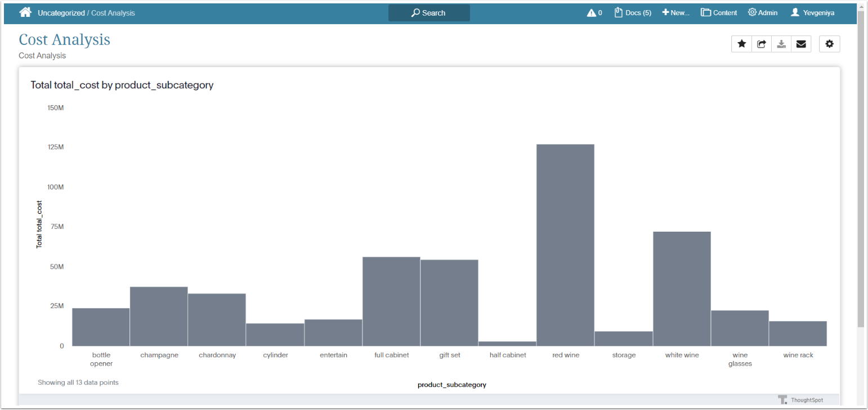Click the Total total_cost y-axis title
Viewport: 868px width, 410px height.
click(39, 224)
